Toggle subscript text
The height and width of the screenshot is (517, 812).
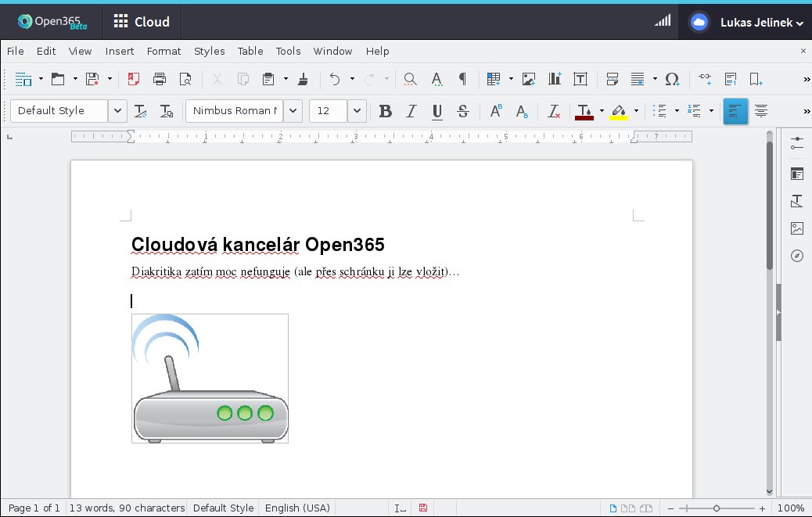pyautogui.click(x=522, y=111)
